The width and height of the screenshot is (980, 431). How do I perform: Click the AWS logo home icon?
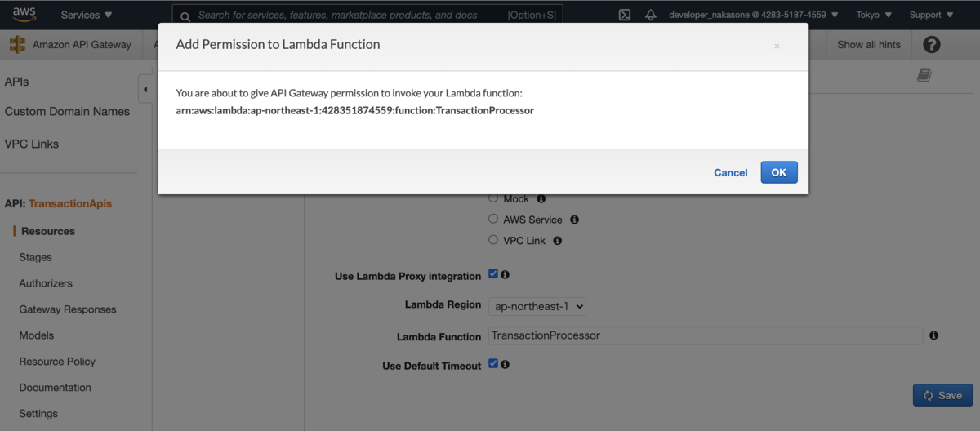[x=24, y=15]
